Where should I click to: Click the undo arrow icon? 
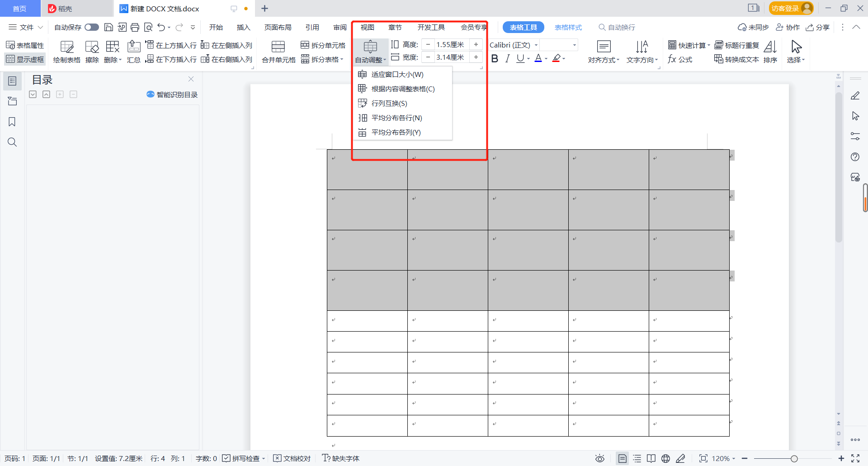(161, 27)
